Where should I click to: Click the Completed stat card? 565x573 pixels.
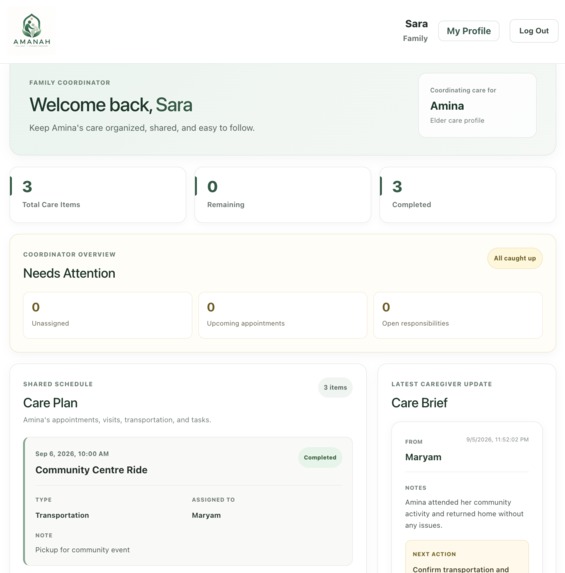click(467, 195)
